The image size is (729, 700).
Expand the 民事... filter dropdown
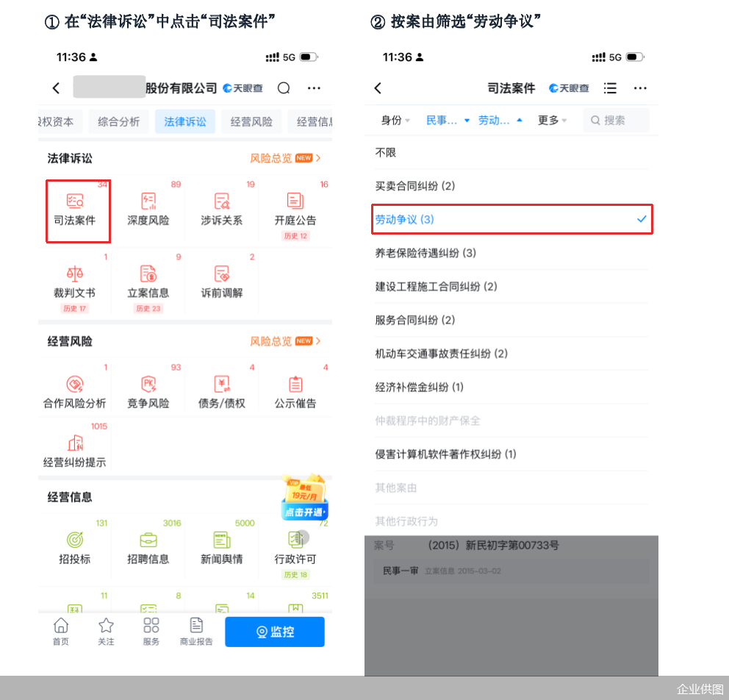pos(448,121)
